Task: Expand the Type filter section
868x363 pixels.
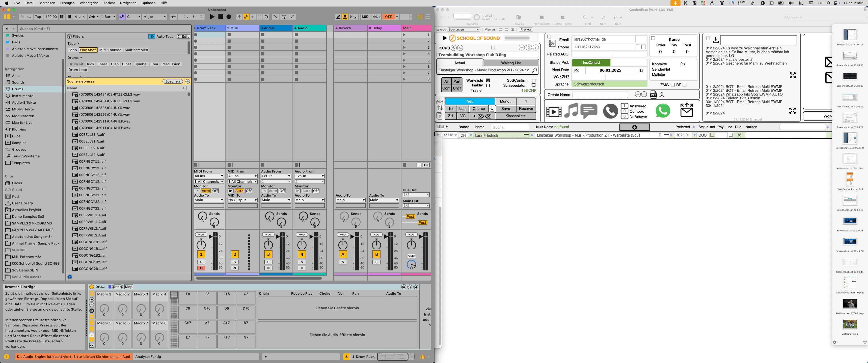Action: click(73, 44)
